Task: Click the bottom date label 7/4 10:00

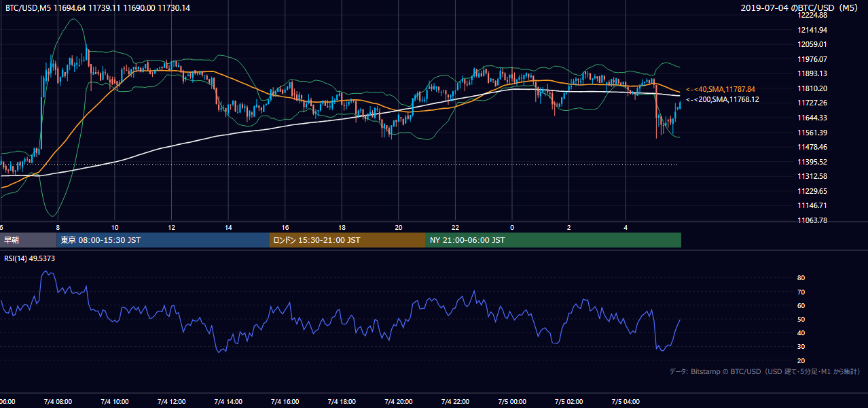Action: point(115,402)
